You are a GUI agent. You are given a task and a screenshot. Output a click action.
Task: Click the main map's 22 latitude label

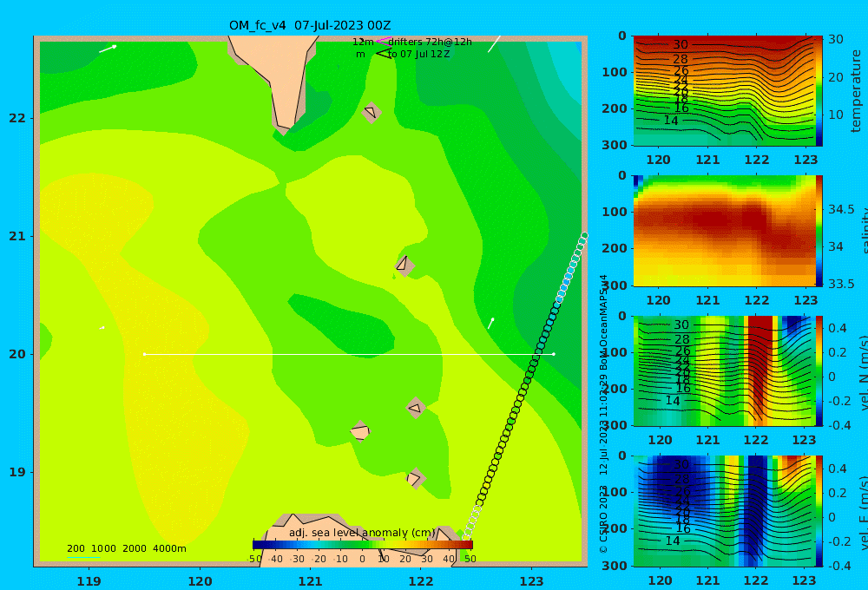click(x=17, y=118)
